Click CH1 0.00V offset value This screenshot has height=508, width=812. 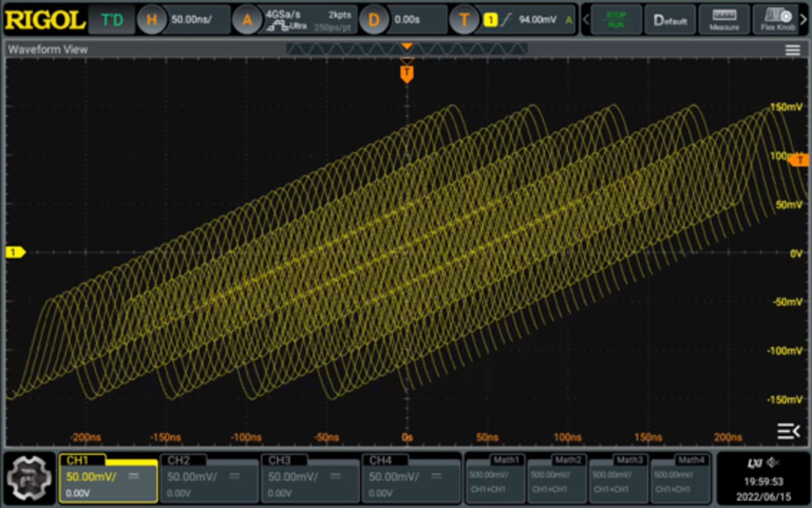[x=77, y=493]
